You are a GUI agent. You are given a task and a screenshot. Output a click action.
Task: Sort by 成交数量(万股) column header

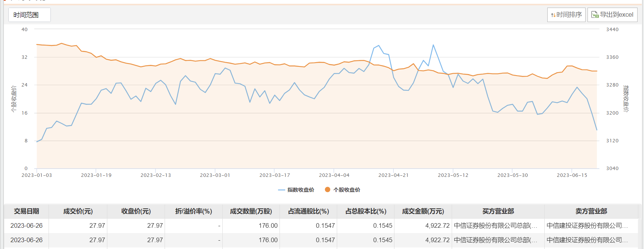[251, 211]
